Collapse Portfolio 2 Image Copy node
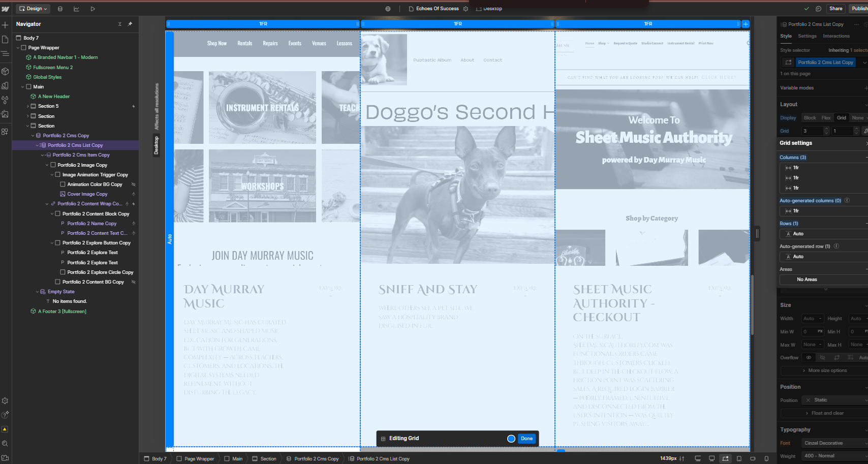 (x=47, y=165)
